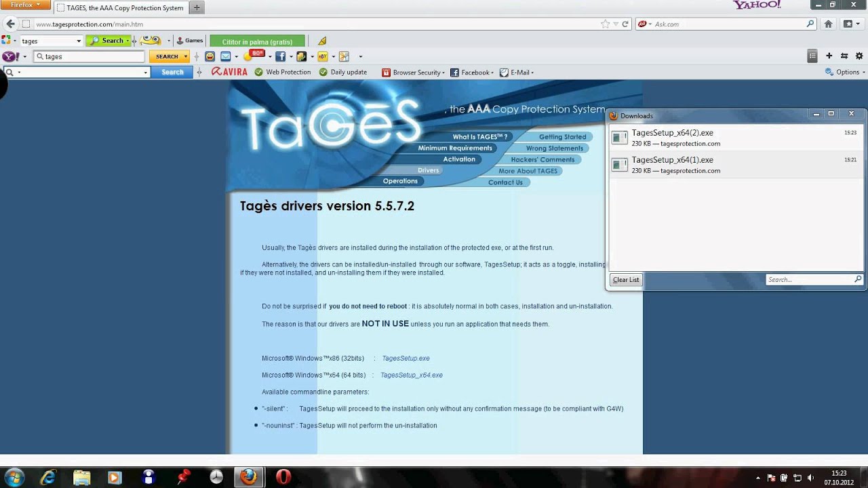Open the Operations navigation item
Image resolution: width=868 pixels, height=488 pixels.
(400, 181)
